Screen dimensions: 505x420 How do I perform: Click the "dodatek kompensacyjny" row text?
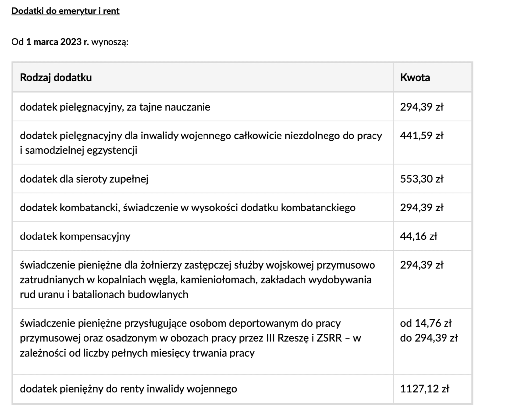coord(75,236)
